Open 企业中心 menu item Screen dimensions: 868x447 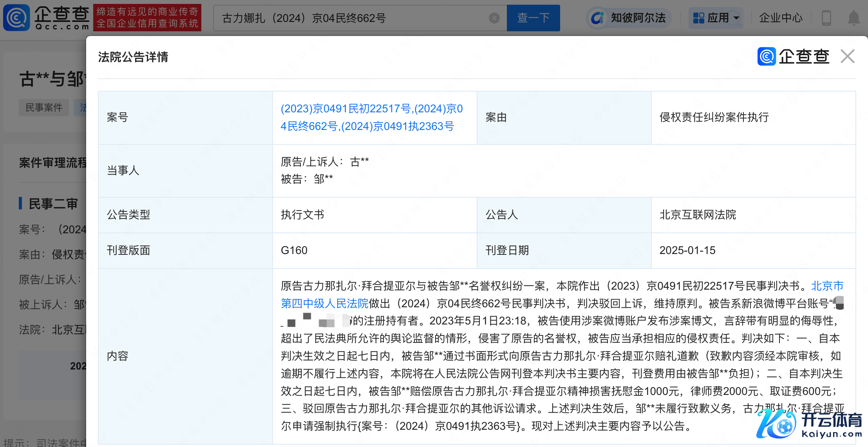[x=781, y=18]
